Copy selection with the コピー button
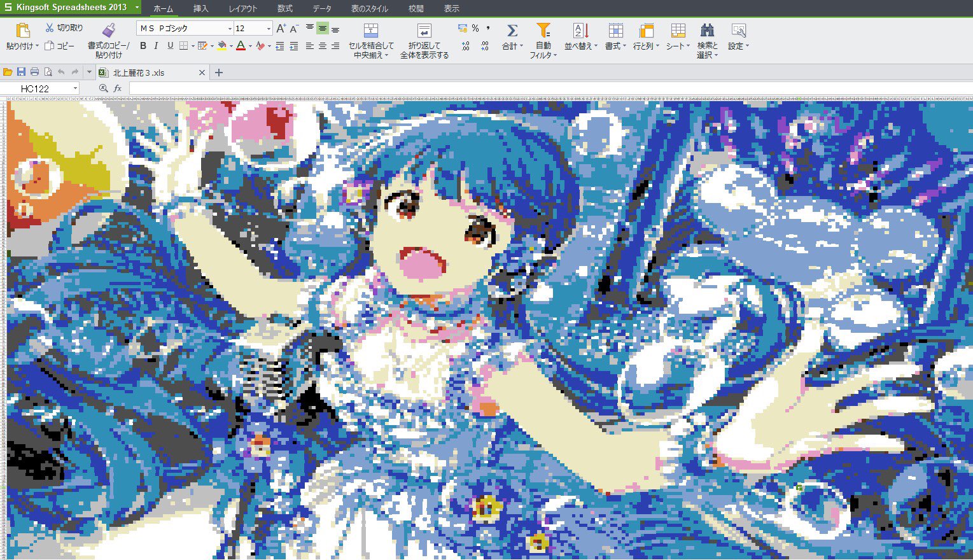973x560 pixels. pos(60,46)
